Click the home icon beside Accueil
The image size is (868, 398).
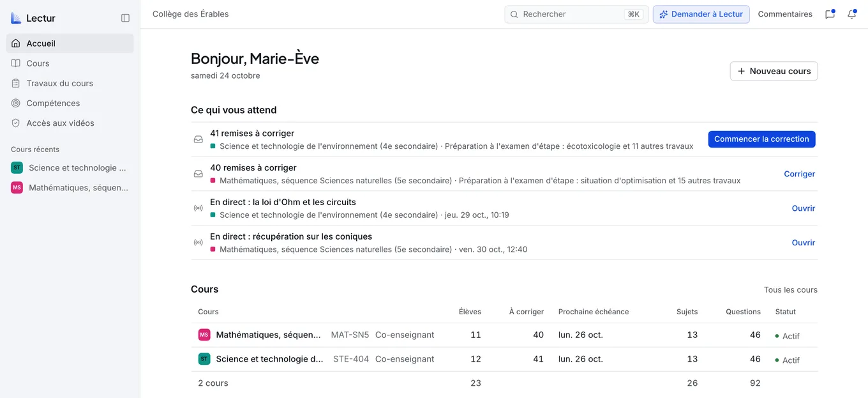pos(16,43)
